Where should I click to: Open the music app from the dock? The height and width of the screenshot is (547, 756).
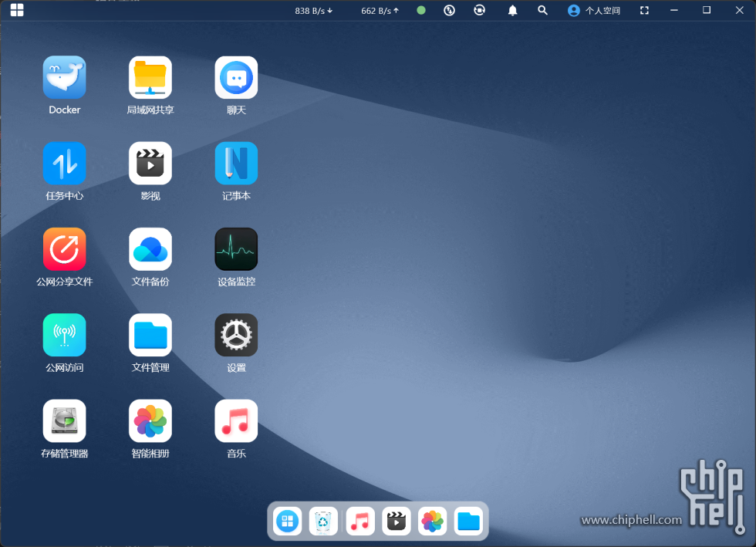pyautogui.click(x=360, y=522)
